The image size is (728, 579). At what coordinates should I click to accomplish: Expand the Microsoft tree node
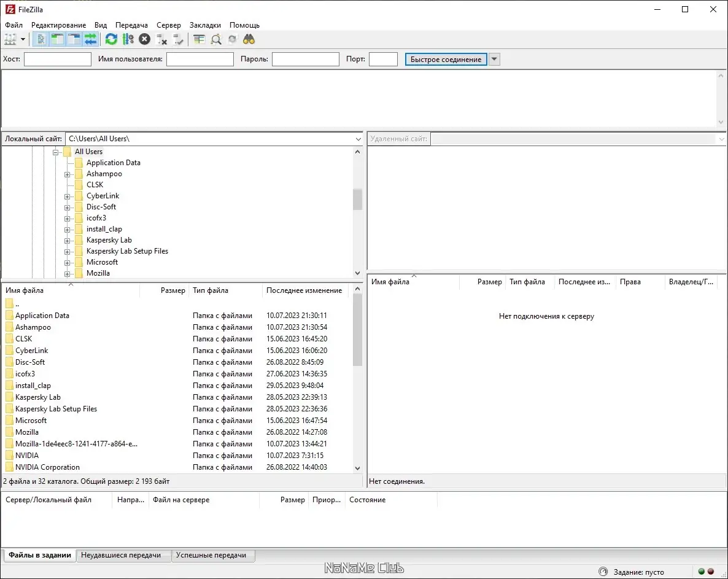tap(68, 263)
